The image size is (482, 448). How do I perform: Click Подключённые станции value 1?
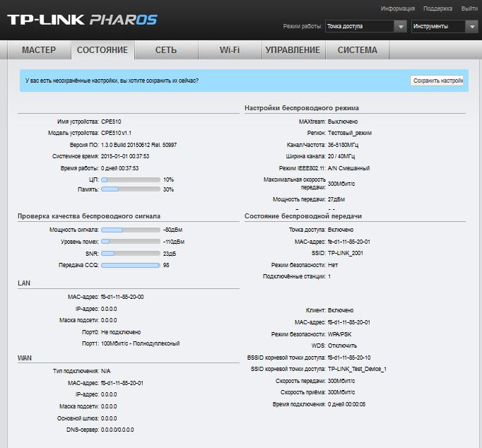329,276
